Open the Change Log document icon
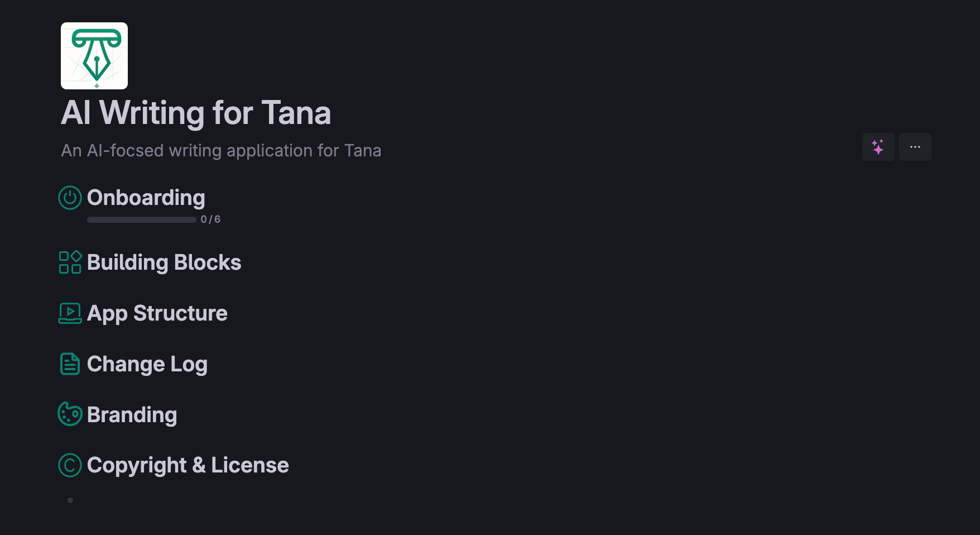Image resolution: width=980 pixels, height=535 pixels. 70,364
